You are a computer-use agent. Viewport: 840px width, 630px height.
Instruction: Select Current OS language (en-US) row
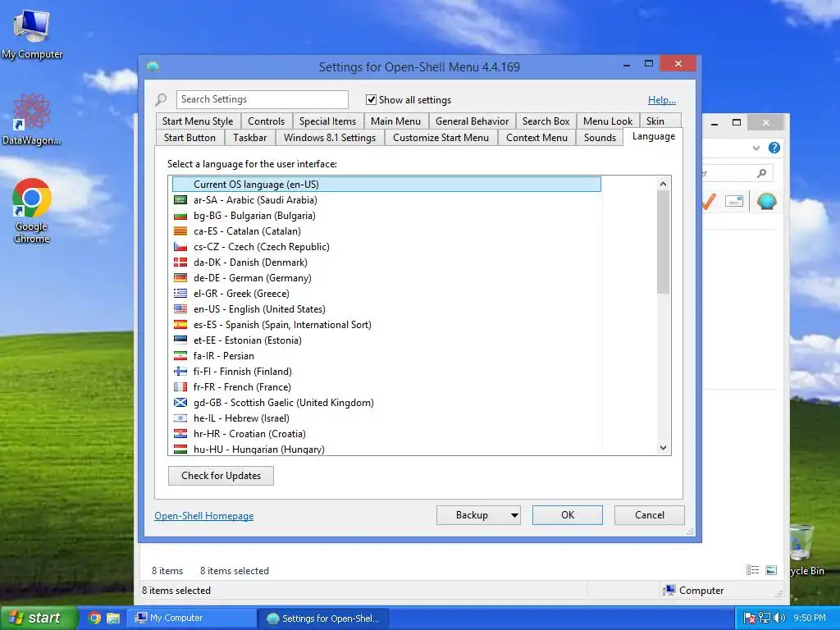click(x=386, y=185)
